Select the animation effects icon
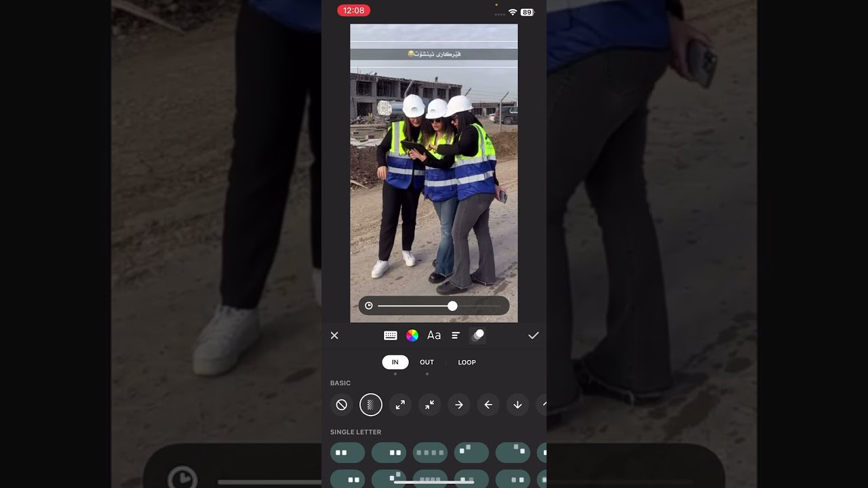 [477, 335]
